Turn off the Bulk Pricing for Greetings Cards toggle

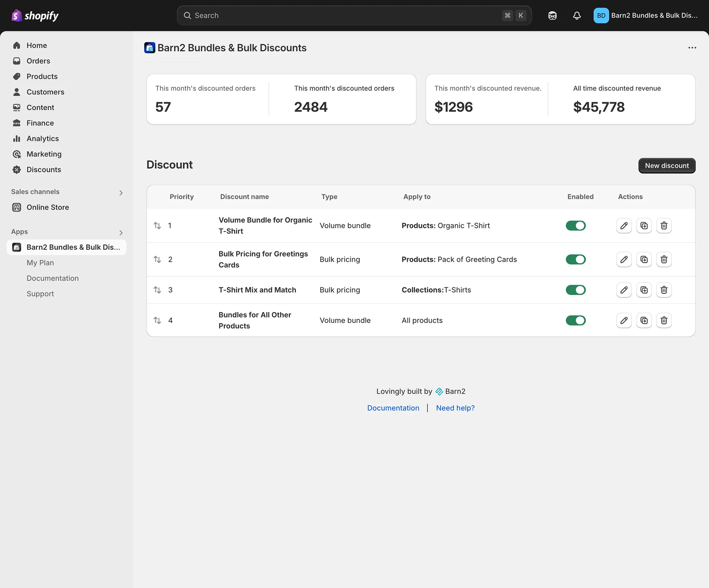pyautogui.click(x=575, y=260)
